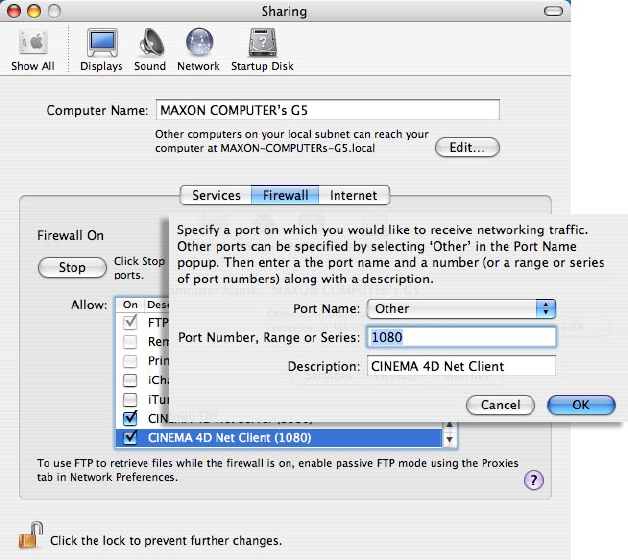
Task: Click the On column header
Action: (130, 305)
